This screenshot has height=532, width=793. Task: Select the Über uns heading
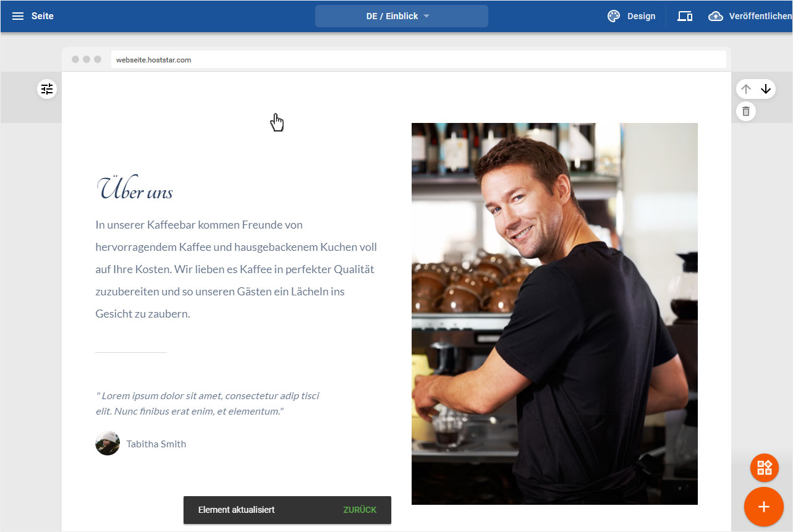(135, 188)
